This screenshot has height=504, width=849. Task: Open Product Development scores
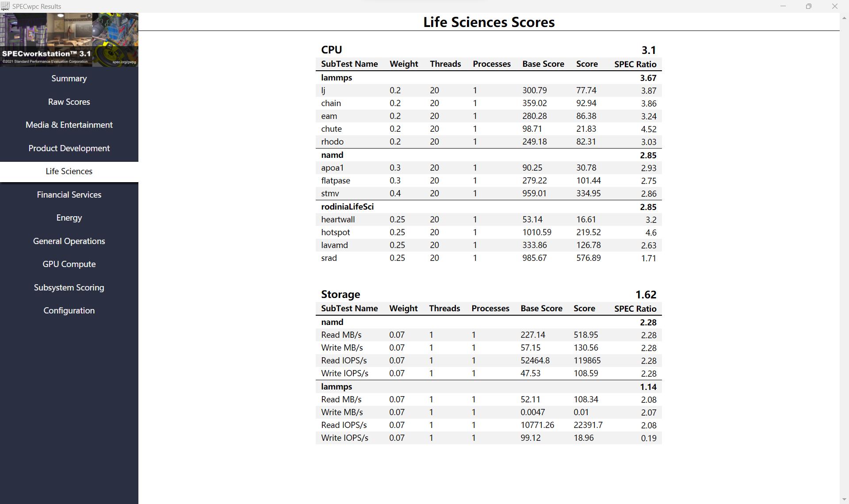69,148
